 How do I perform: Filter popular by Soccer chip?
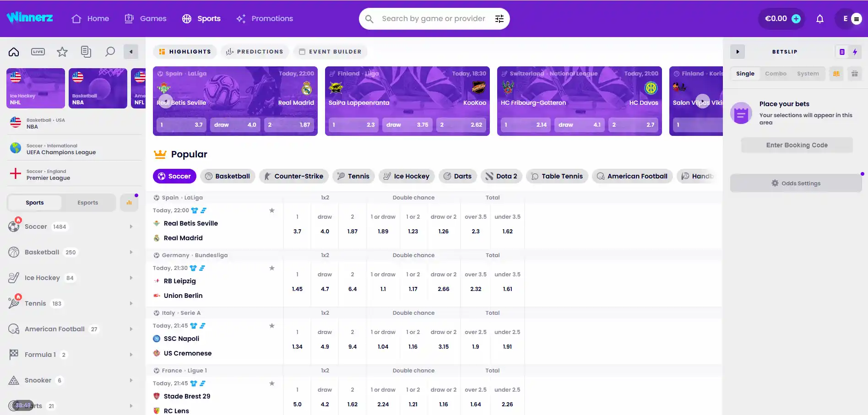(x=174, y=176)
